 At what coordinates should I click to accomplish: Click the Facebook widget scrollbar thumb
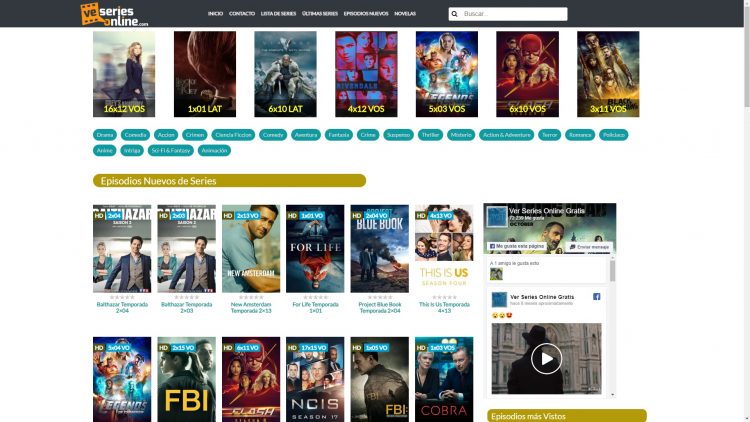(612, 270)
